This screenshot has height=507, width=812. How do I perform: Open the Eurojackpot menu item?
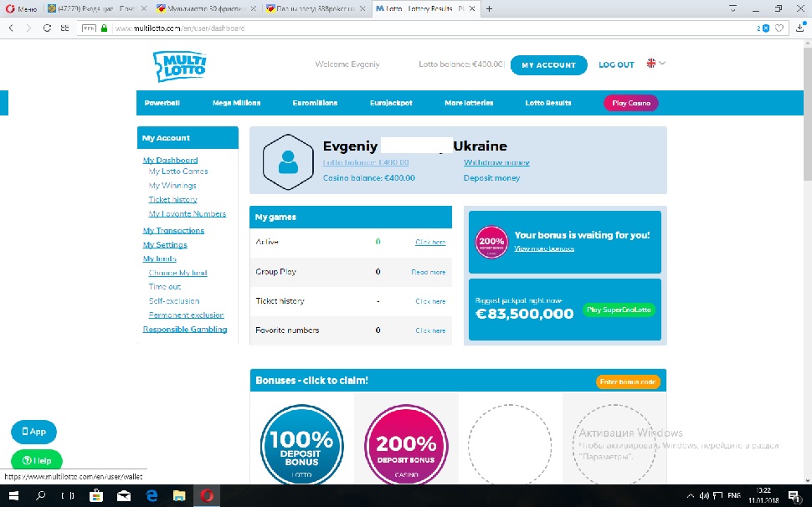click(391, 103)
